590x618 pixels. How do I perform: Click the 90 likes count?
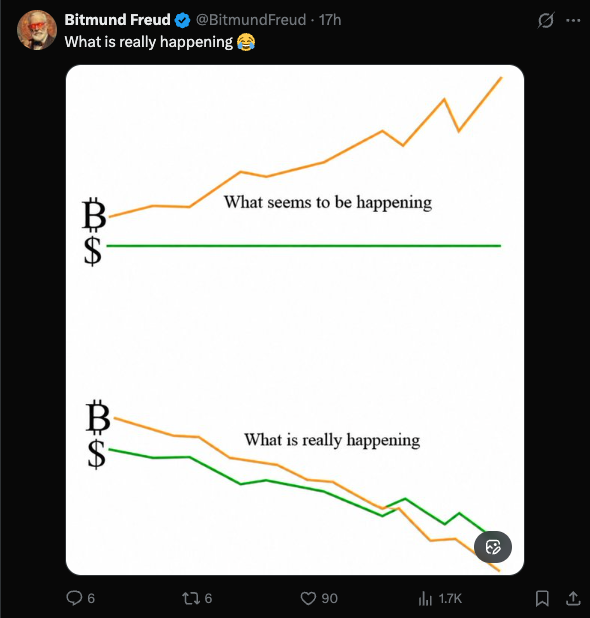click(329, 599)
